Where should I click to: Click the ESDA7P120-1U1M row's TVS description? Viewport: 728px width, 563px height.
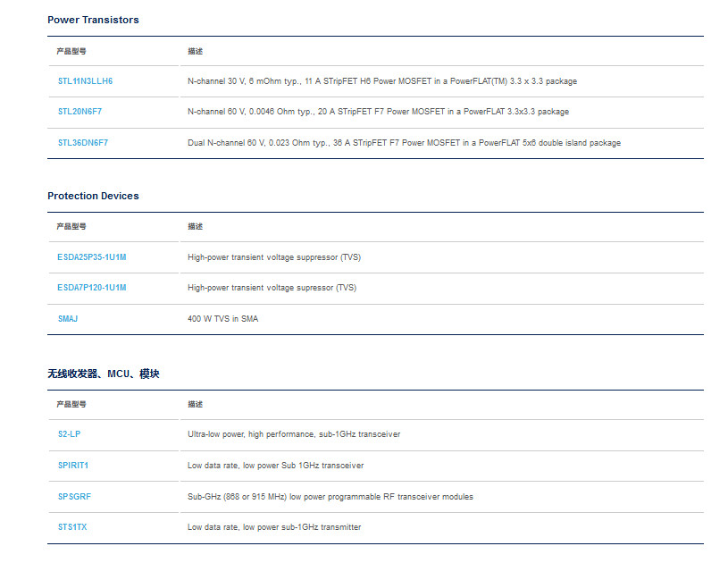[x=272, y=288]
